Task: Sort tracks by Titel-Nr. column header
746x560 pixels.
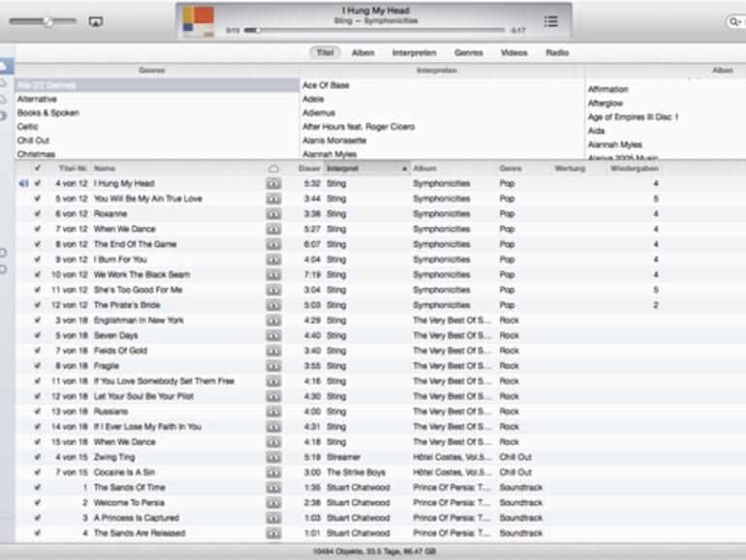Action: (x=73, y=169)
